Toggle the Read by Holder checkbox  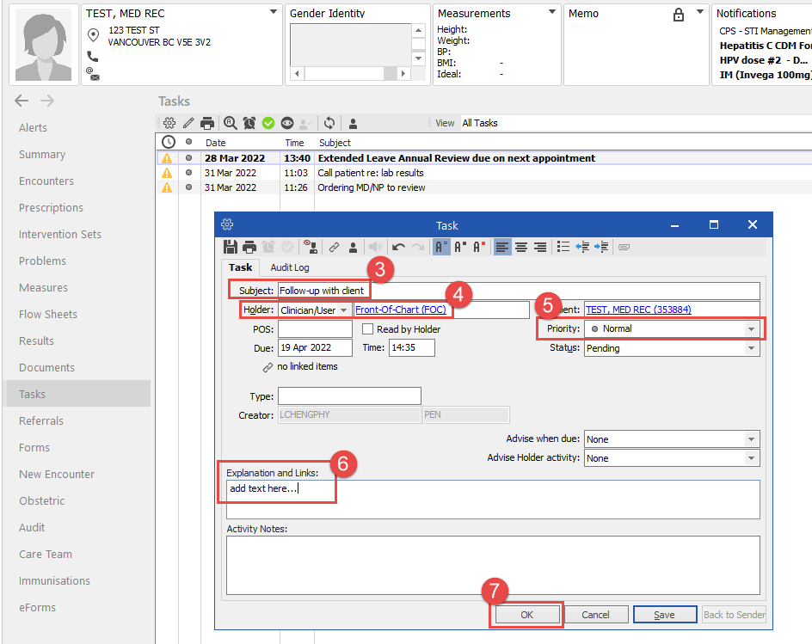368,329
